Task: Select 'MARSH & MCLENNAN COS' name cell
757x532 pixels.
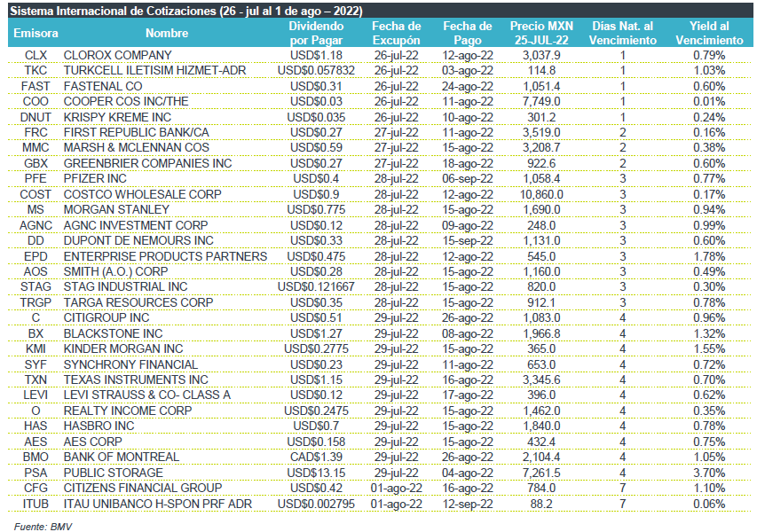Action: click(x=137, y=147)
